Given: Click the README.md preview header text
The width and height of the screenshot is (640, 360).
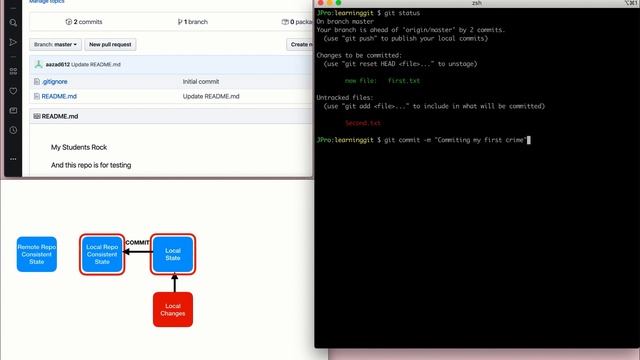Looking at the screenshot, I should pos(60,116).
